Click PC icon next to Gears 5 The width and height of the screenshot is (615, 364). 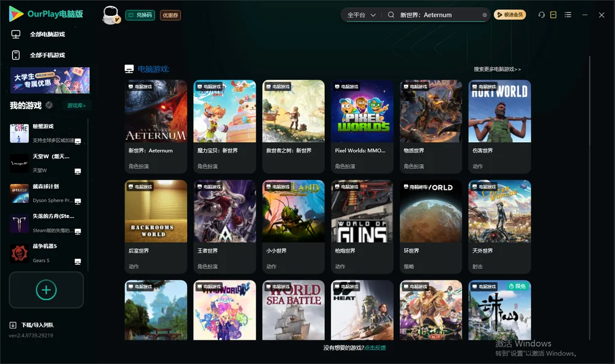click(x=77, y=262)
